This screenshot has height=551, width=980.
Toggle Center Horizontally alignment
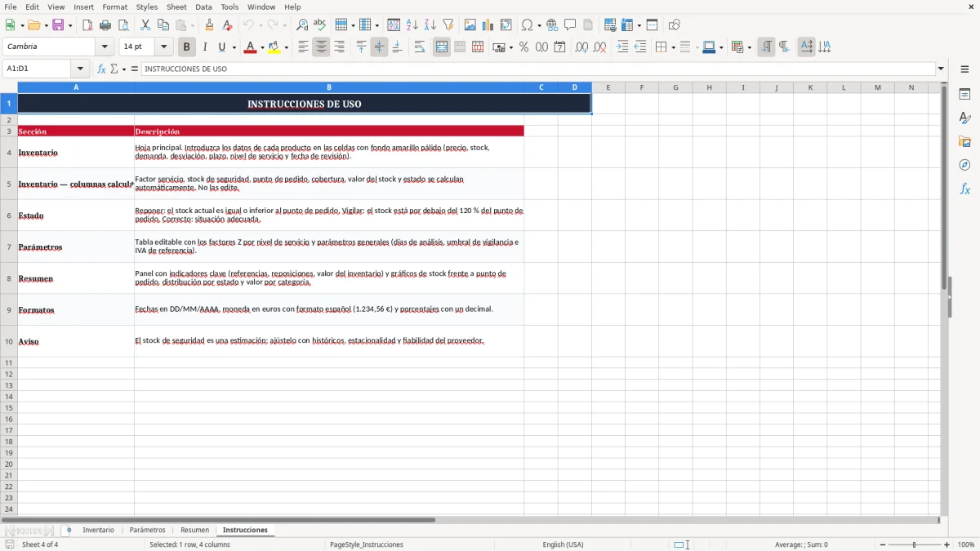coord(321,47)
